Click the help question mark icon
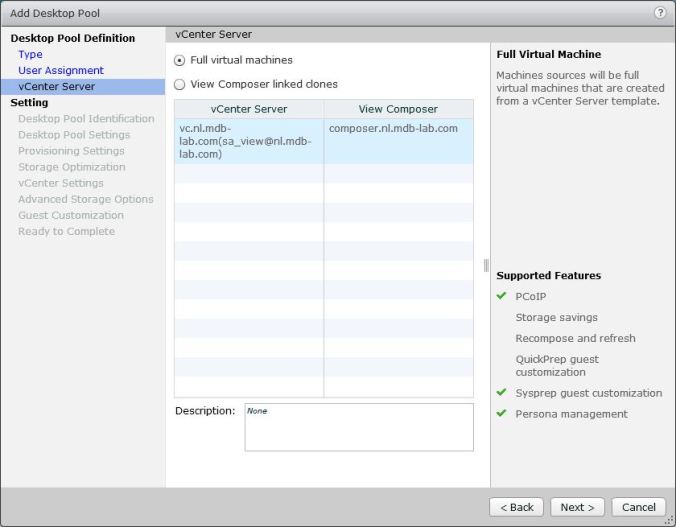 [660, 12]
